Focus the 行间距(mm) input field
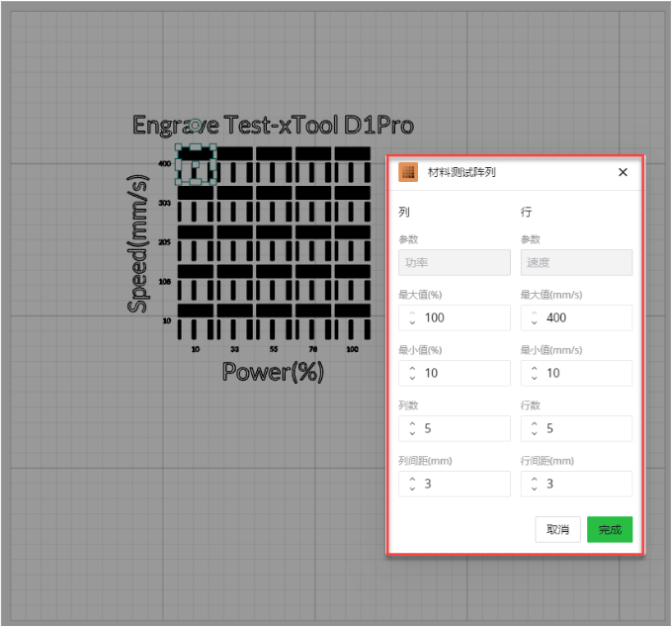This screenshot has width=672, height=628. (585, 484)
